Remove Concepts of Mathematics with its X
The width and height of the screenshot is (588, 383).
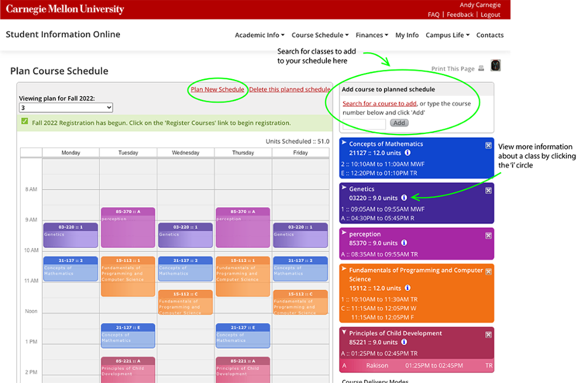click(x=488, y=146)
